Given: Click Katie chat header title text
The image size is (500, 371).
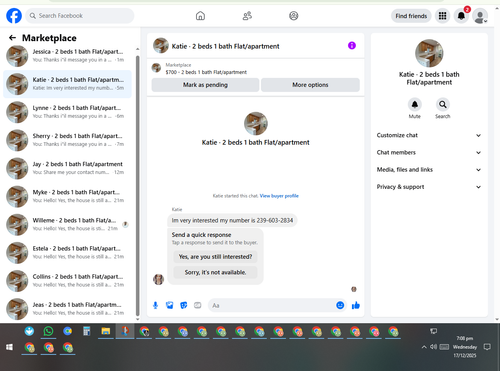Looking at the screenshot, I should click(225, 46).
